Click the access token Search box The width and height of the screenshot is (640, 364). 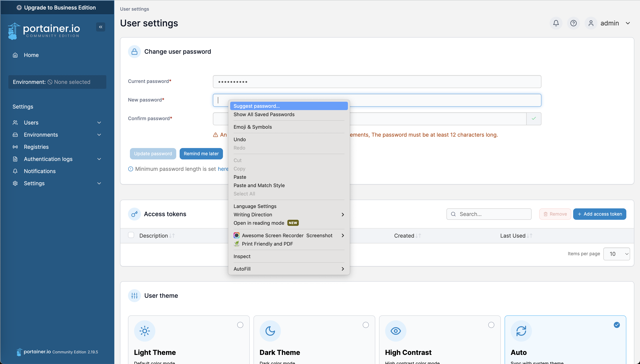[489, 214]
